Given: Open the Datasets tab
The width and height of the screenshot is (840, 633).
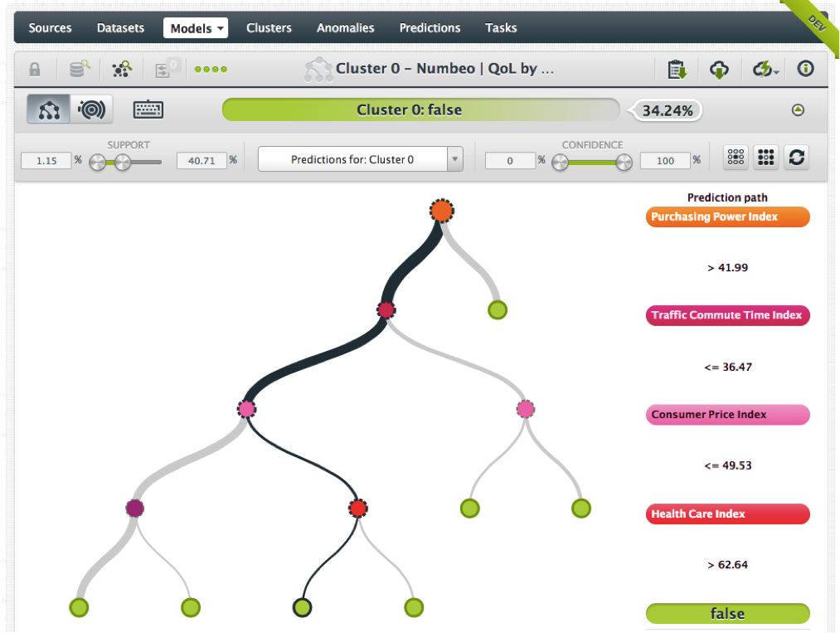Looking at the screenshot, I should point(120,28).
